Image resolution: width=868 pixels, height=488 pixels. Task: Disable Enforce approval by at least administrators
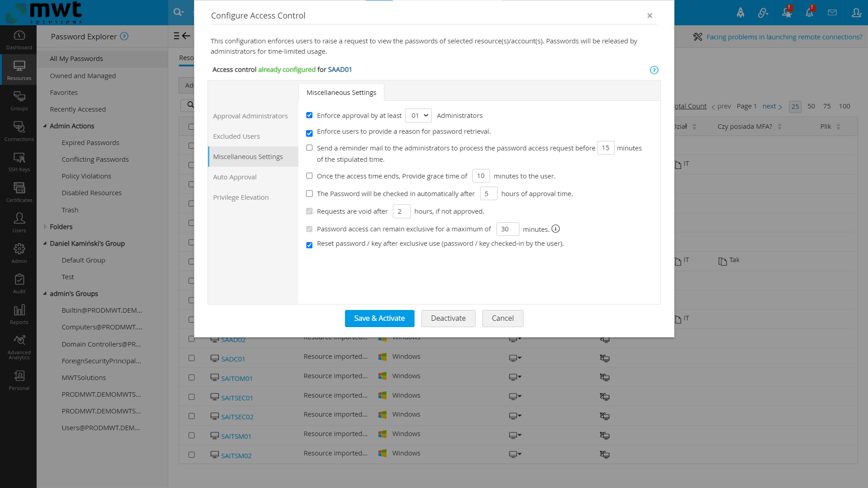coord(309,115)
